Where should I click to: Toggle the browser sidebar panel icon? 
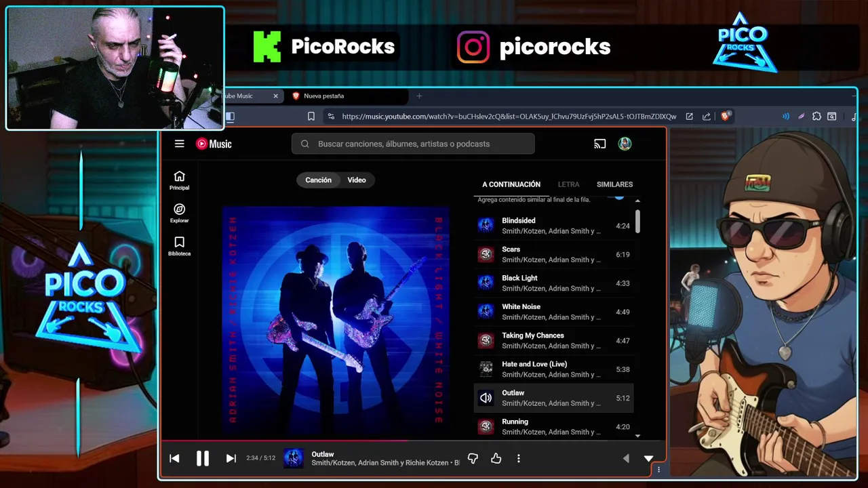[x=230, y=117]
